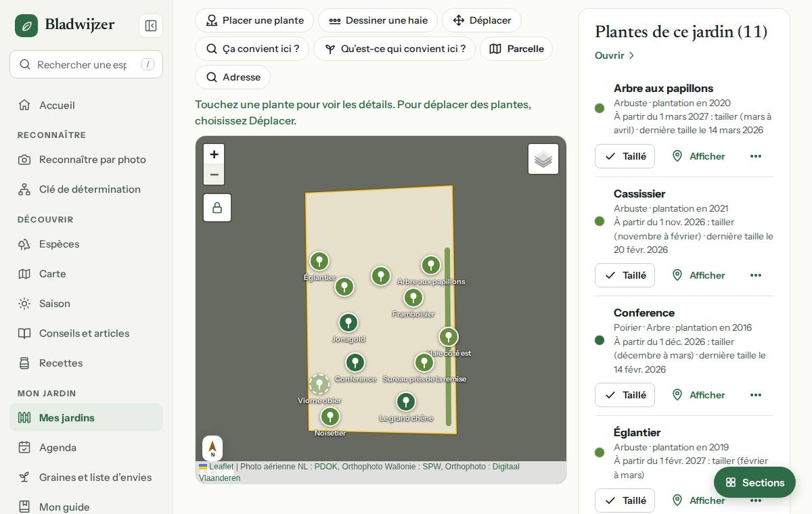Open the Agenda page

(86, 448)
